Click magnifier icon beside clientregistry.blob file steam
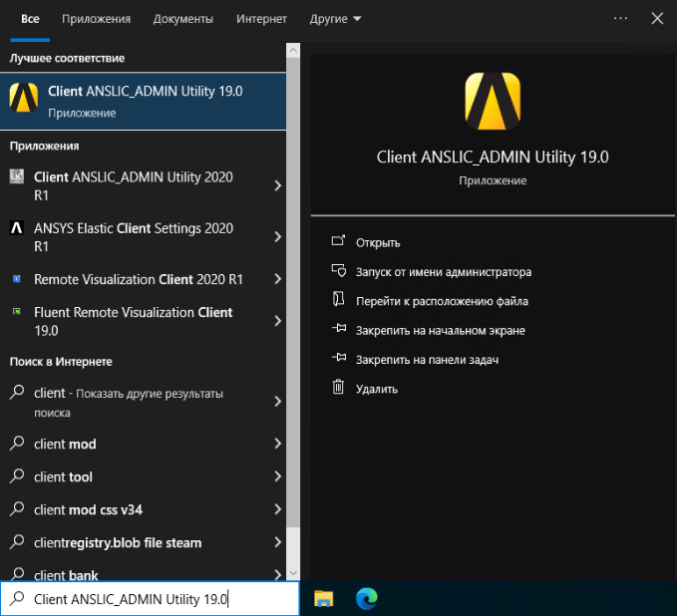 tap(17, 542)
